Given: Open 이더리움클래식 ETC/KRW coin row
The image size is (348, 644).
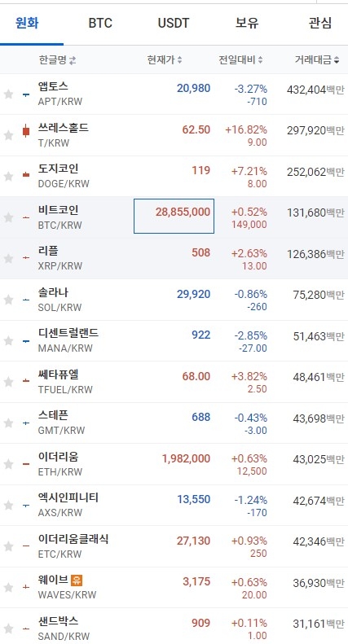Looking at the screenshot, I should coord(174,546).
